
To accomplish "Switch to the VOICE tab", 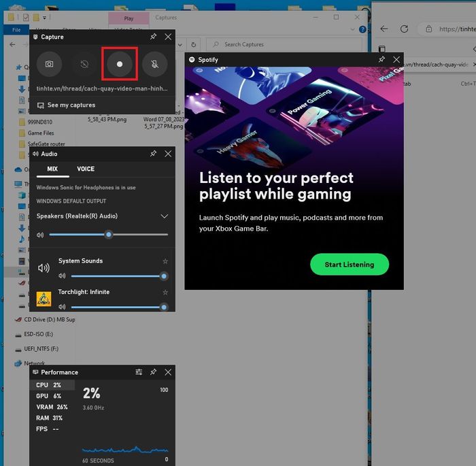I will click(86, 169).
